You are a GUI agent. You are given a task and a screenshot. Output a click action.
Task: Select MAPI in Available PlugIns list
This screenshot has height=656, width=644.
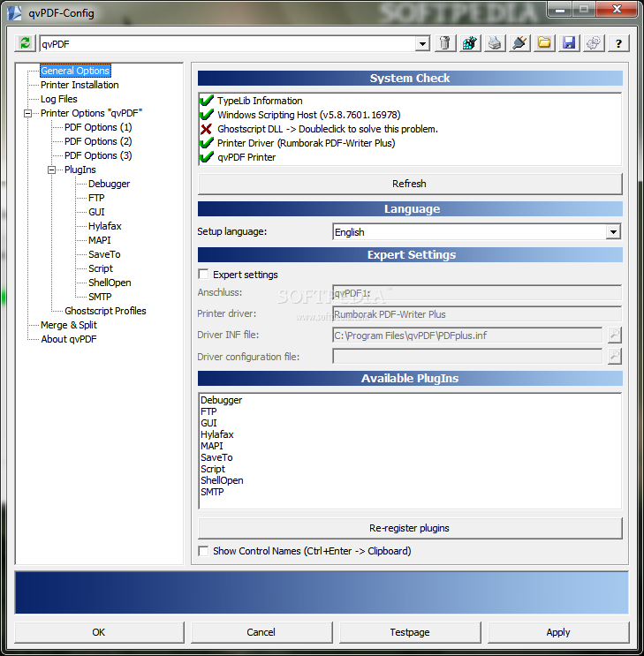[212, 447]
